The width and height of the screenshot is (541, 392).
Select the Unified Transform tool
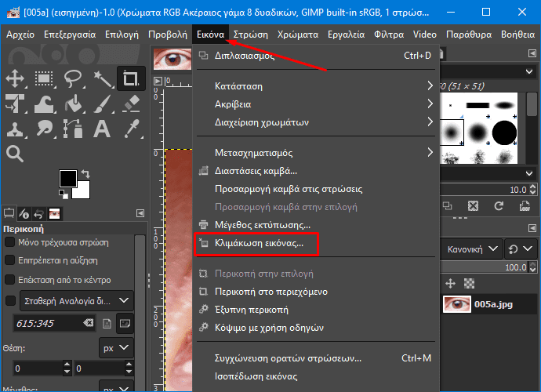tap(15, 103)
